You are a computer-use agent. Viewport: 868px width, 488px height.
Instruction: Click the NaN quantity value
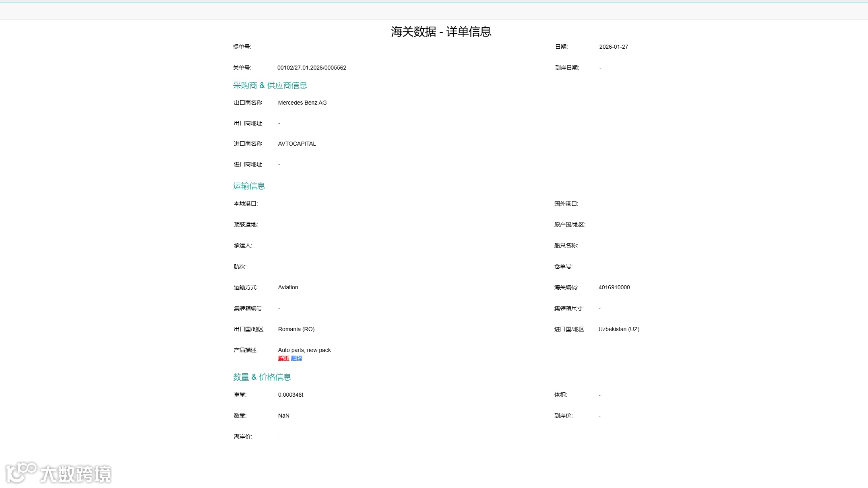coord(283,416)
